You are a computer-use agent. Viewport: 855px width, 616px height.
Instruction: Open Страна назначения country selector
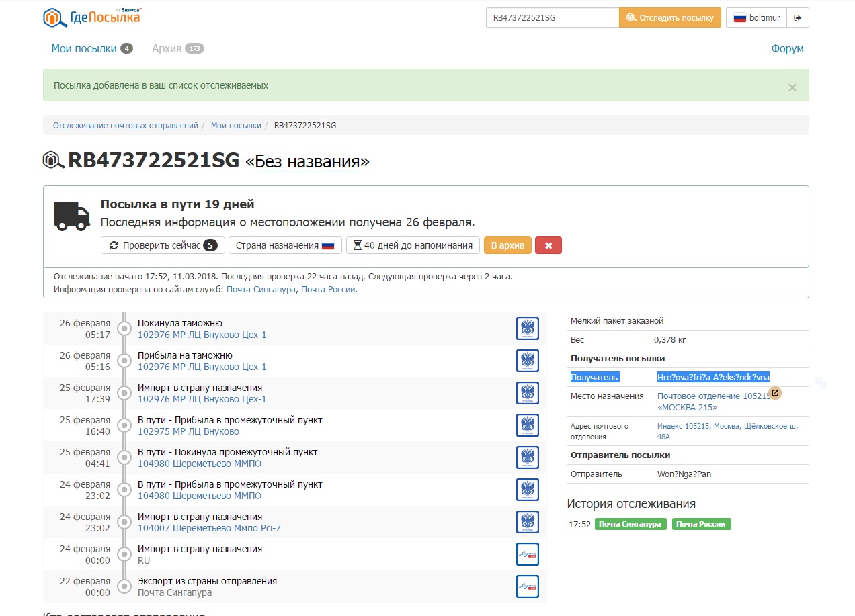(285, 245)
